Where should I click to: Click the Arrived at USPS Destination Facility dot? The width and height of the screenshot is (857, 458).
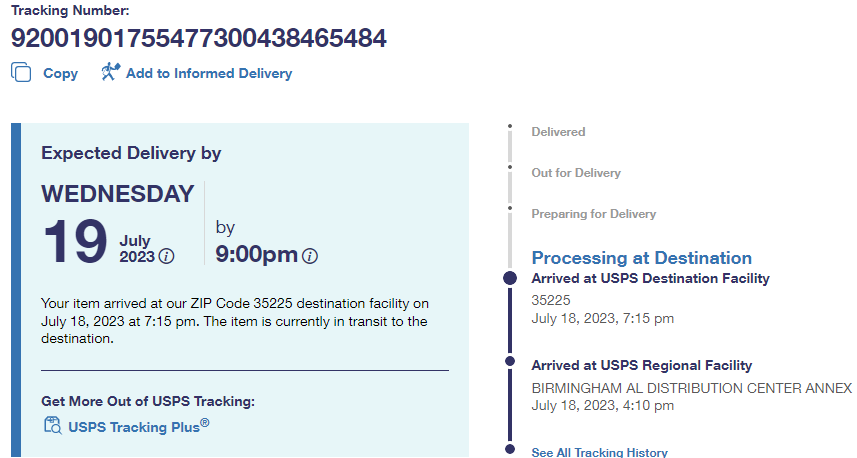coord(510,278)
